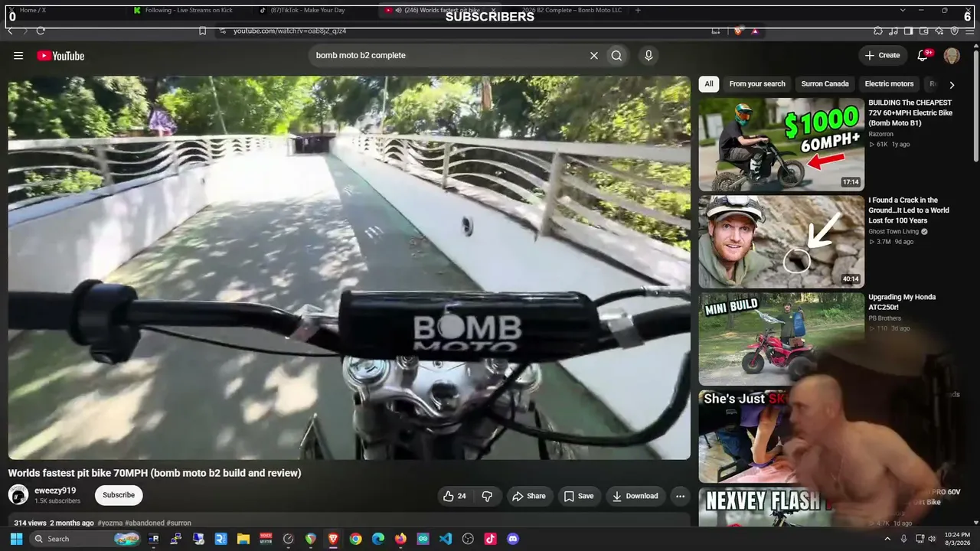The image size is (980, 551).
Task: Open Windows Start menu
Action: click(16, 539)
